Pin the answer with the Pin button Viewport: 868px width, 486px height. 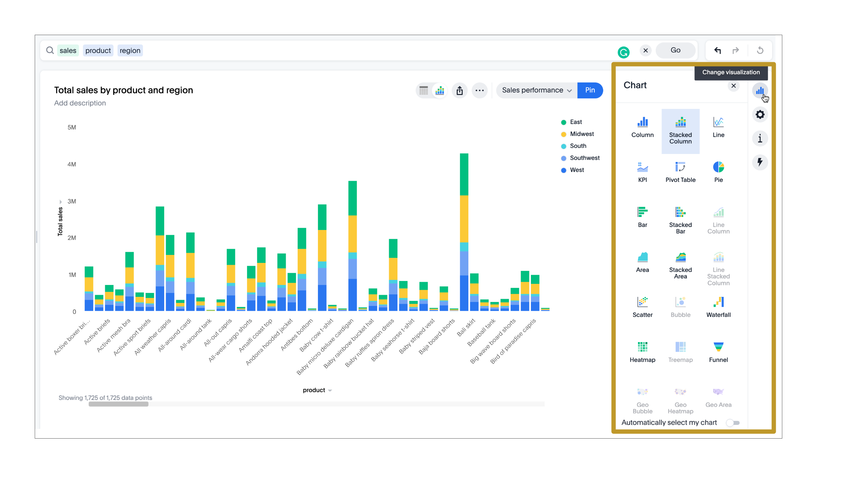[590, 90]
